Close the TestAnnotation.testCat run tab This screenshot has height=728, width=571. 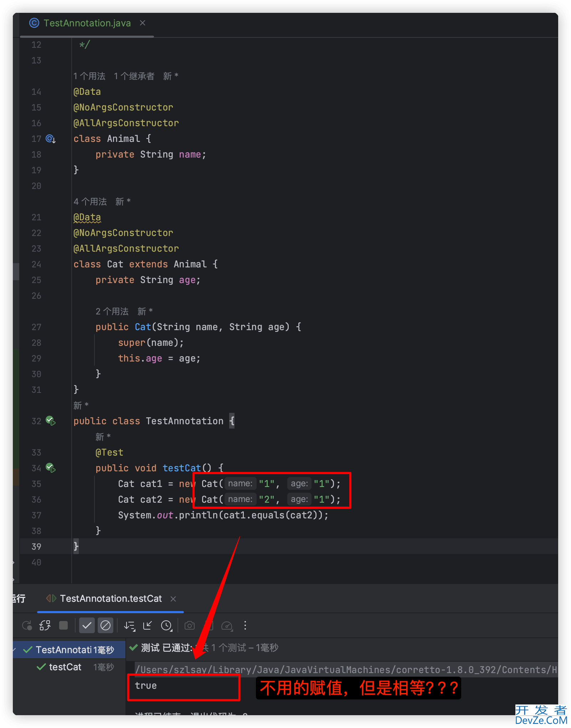pyautogui.click(x=173, y=599)
